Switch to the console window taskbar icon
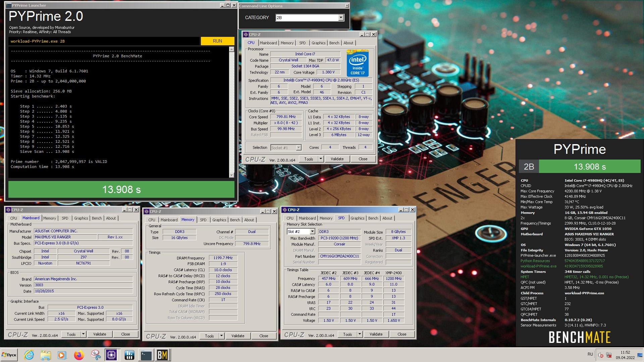Viewport: 644px width, 362px height. [146, 355]
